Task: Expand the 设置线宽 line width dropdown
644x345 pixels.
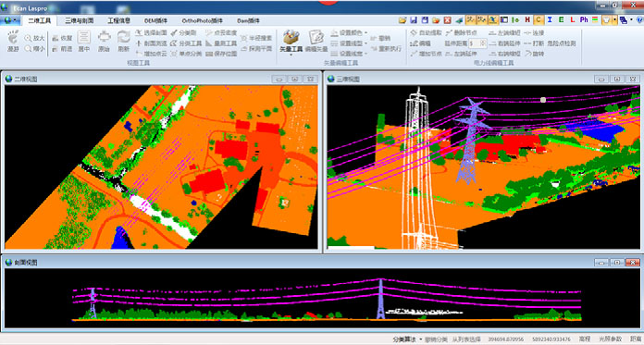Action: (365, 54)
